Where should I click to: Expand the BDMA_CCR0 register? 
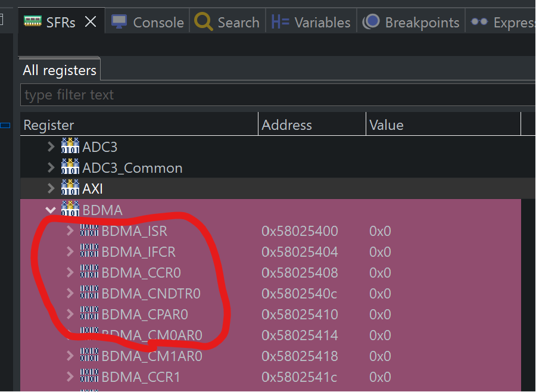tap(70, 272)
